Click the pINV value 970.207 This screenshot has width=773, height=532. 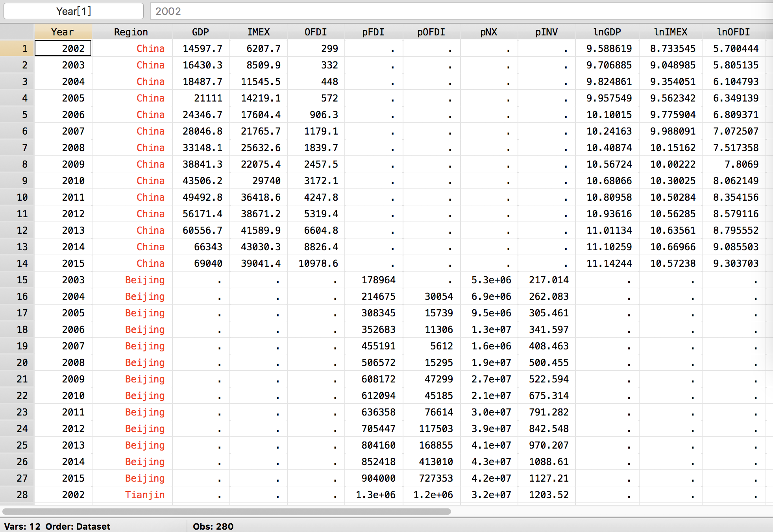549,445
